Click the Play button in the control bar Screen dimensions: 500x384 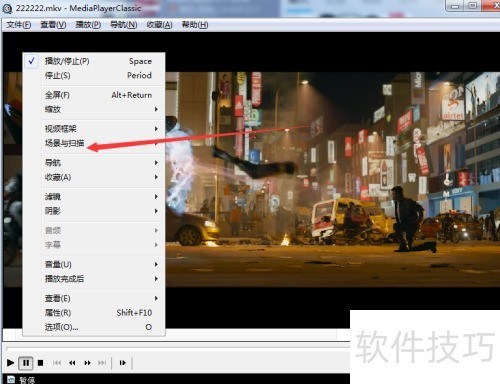10,362
